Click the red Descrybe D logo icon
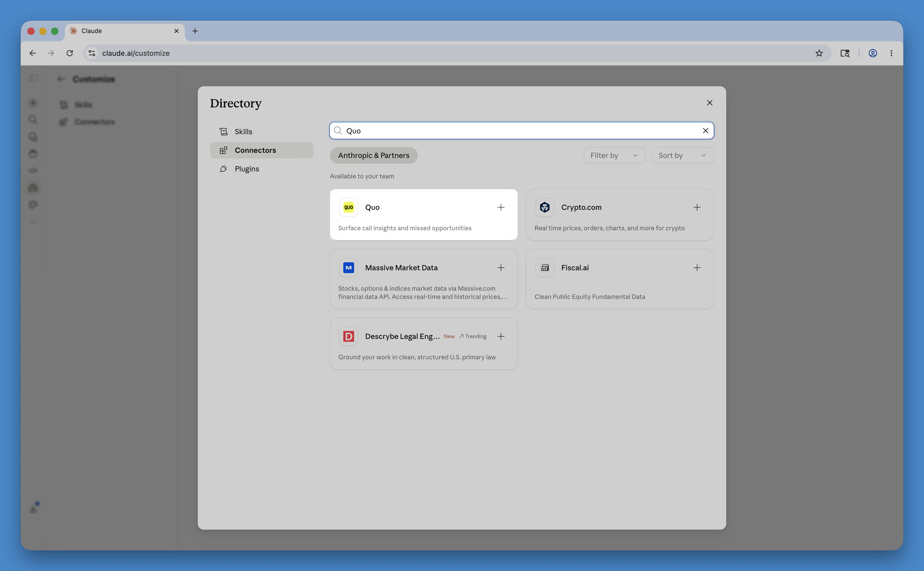Screen dimensions: 924x571 348,337
